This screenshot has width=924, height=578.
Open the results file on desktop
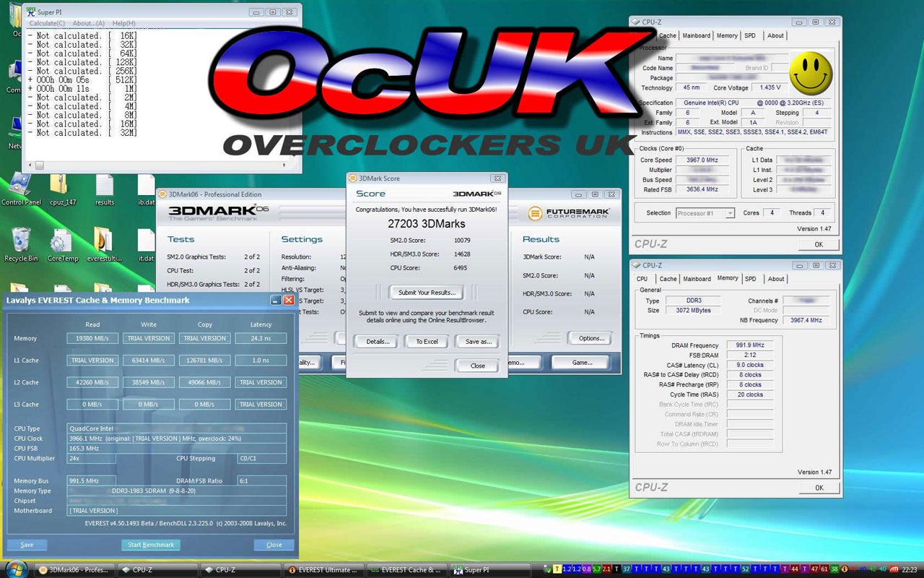pyautogui.click(x=105, y=189)
